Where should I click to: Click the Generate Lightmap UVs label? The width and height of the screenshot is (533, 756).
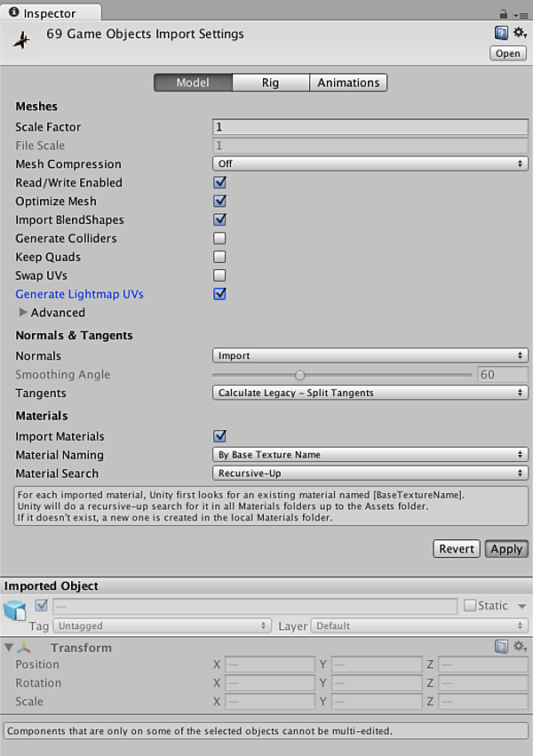(80, 294)
